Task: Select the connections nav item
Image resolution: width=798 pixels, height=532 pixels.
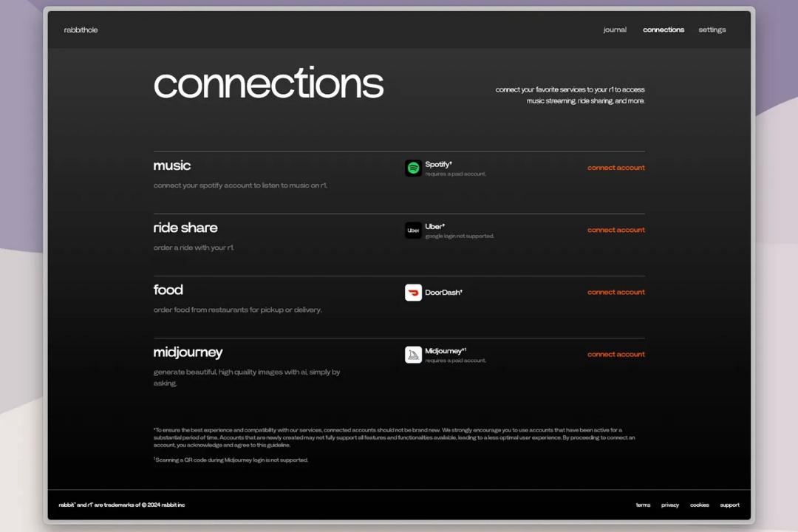Action: click(x=663, y=30)
